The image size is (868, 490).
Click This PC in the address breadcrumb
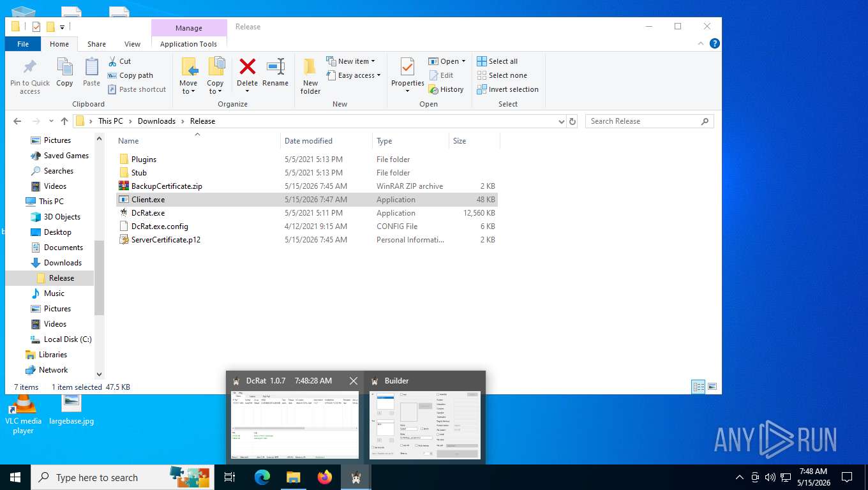tap(110, 121)
